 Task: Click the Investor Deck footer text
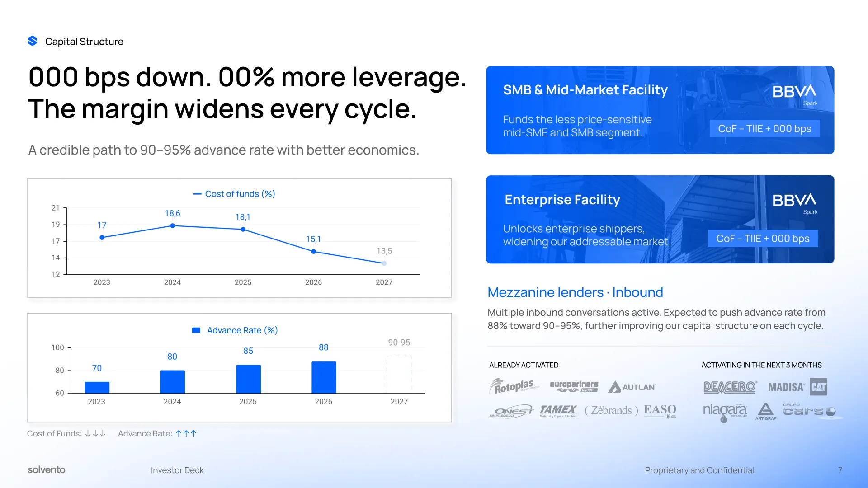177,470
